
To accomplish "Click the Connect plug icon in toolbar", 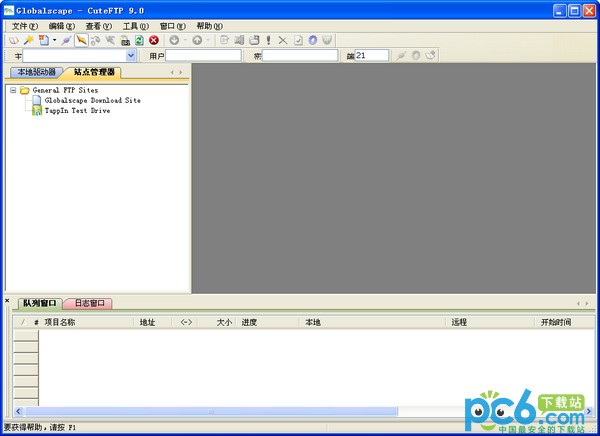I will [x=66, y=40].
